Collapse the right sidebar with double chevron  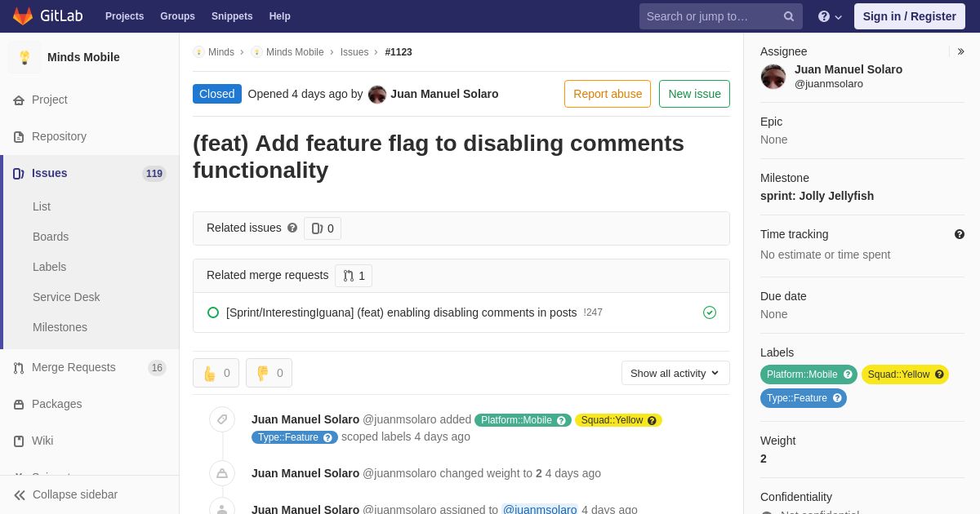coord(960,51)
